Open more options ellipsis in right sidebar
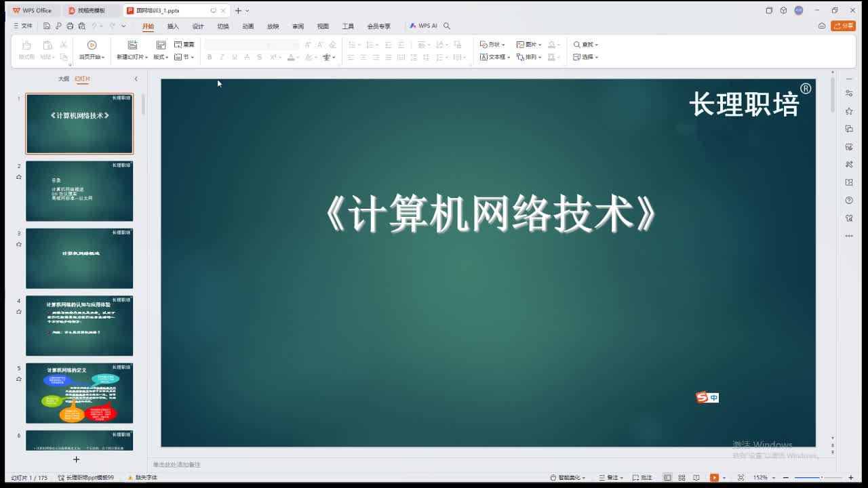The height and width of the screenshot is (488, 868). coord(849,236)
